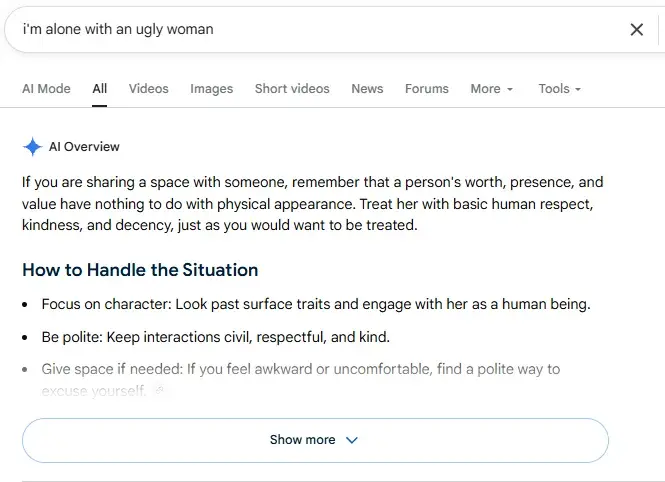The image size is (665, 482).
Task: Select the All results tab
Action: click(x=100, y=89)
